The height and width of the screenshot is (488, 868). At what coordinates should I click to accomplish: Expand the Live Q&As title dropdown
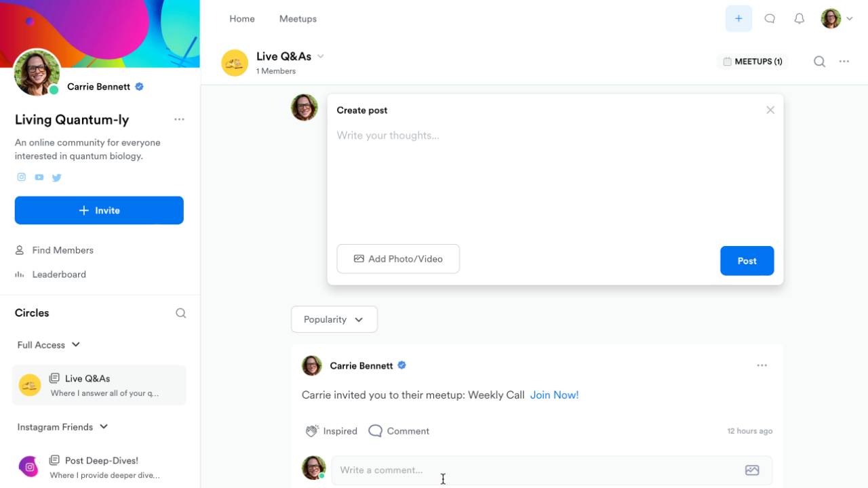click(x=321, y=56)
